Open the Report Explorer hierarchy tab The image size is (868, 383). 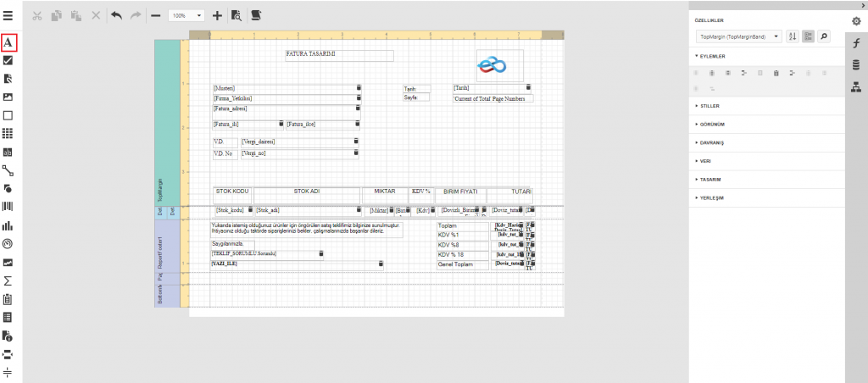coord(856,86)
